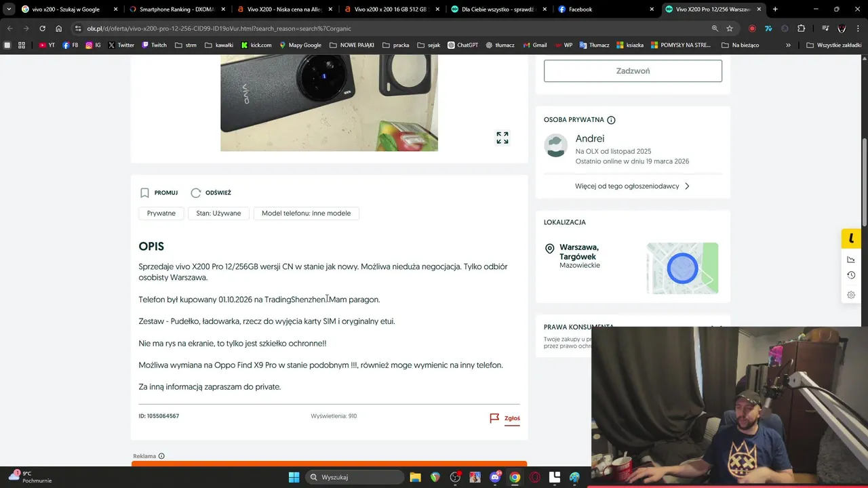Bookmark this page with the star icon
This screenshot has height=488, width=868.
[x=730, y=28]
